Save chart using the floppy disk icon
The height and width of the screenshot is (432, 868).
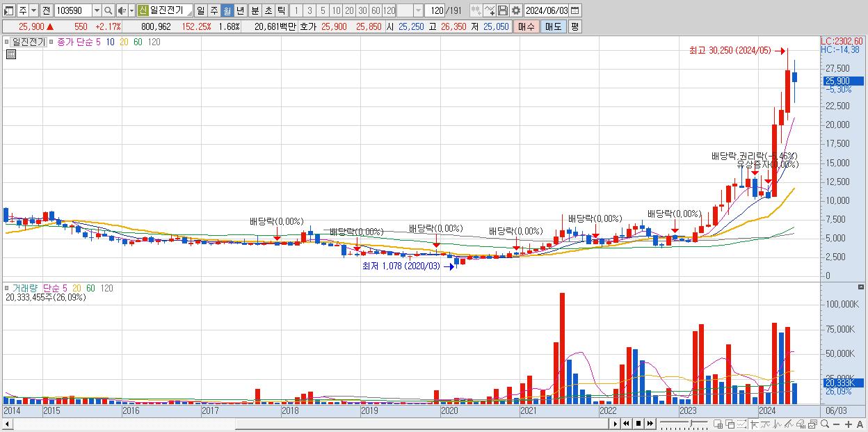click(503, 10)
